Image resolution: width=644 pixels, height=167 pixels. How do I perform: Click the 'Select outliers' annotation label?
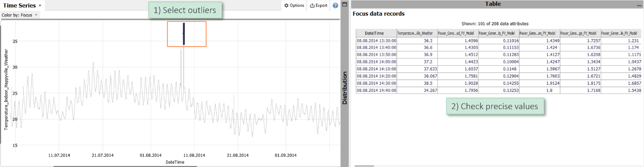tap(185, 10)
